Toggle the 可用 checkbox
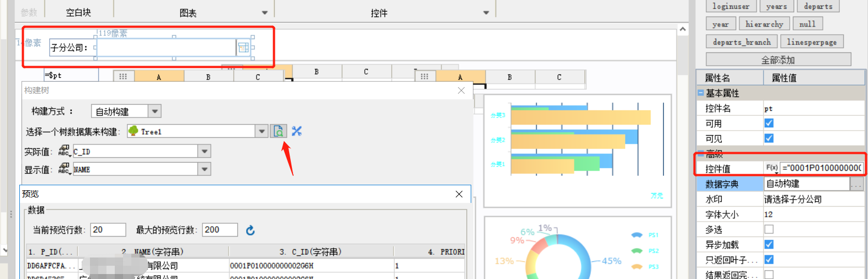The height and width of the screenshot is (279, 868). pyautogui.click(x=769, y=124)
